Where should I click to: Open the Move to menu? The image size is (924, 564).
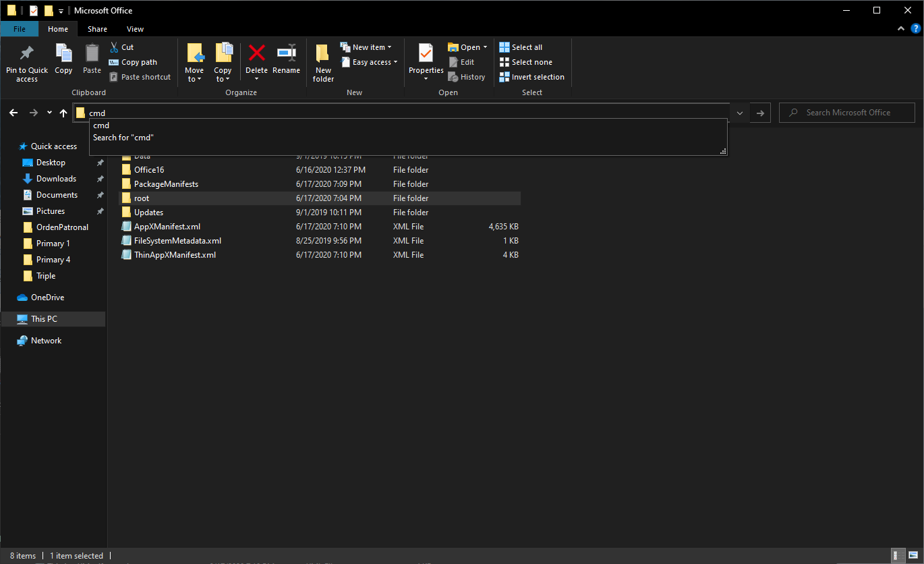(x=194, y=63)
